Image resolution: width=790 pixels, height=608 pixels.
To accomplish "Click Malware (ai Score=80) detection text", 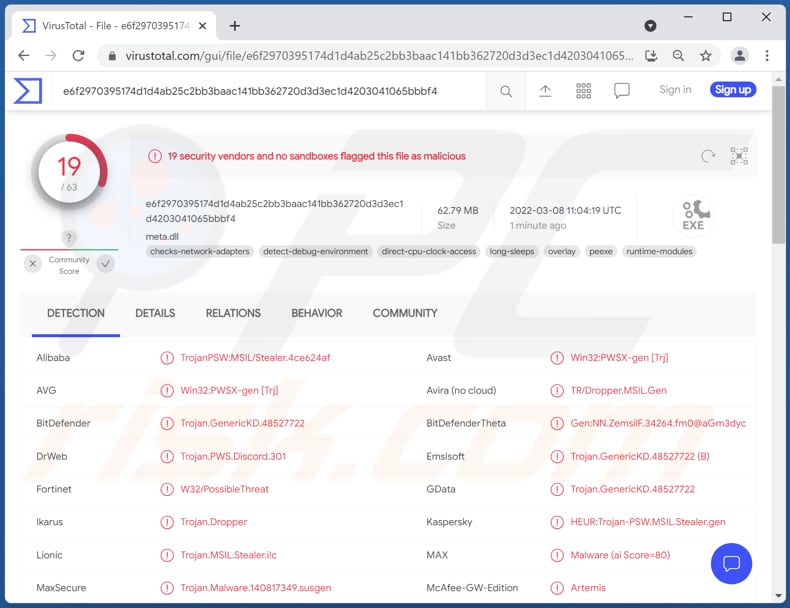I will (x=620, y=555).
